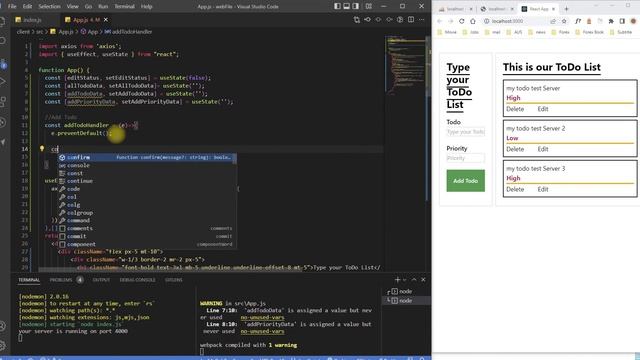
Task: Open the Selection menu
Action: coord(49,7)
